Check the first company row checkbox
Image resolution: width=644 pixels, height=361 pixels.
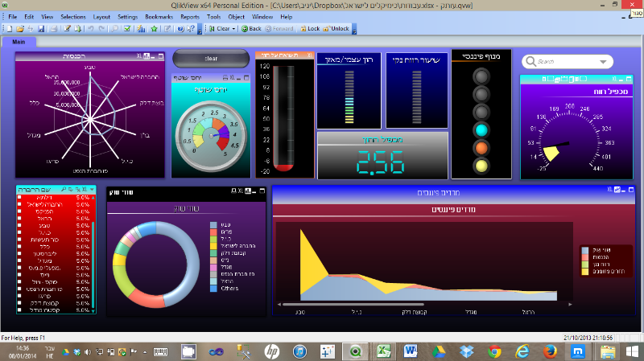click(19, 198)
